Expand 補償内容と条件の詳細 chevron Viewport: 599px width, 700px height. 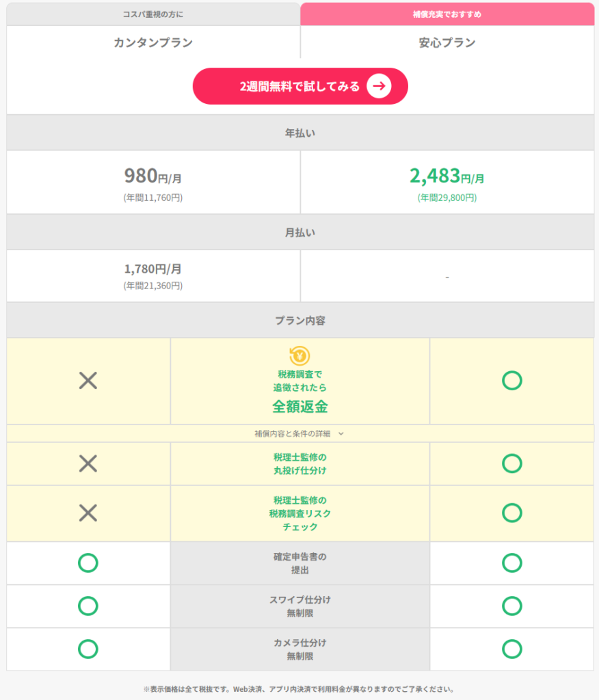pos(341,433)
